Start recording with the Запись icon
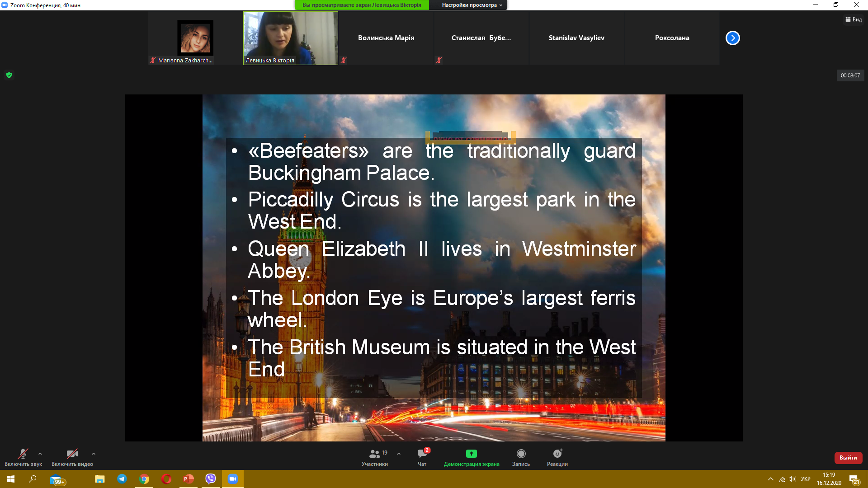 click(x=521, y=454)
